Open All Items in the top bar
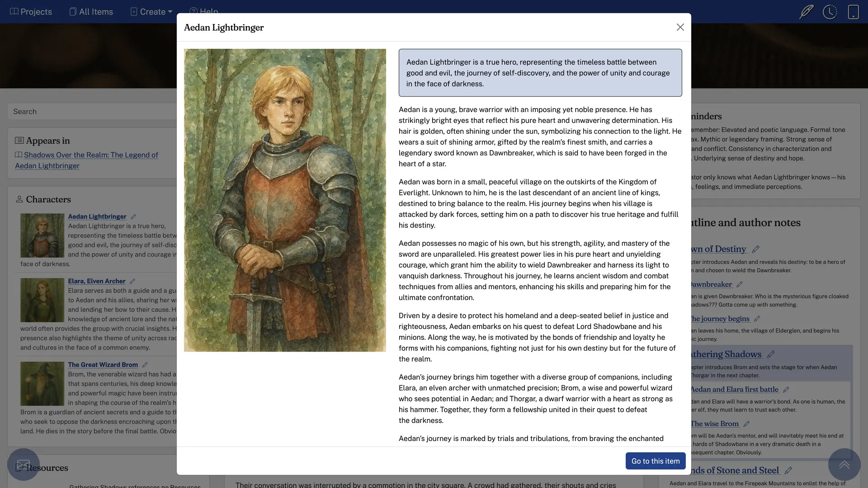This screenshot has height=488, width=868. coord(91,12)
